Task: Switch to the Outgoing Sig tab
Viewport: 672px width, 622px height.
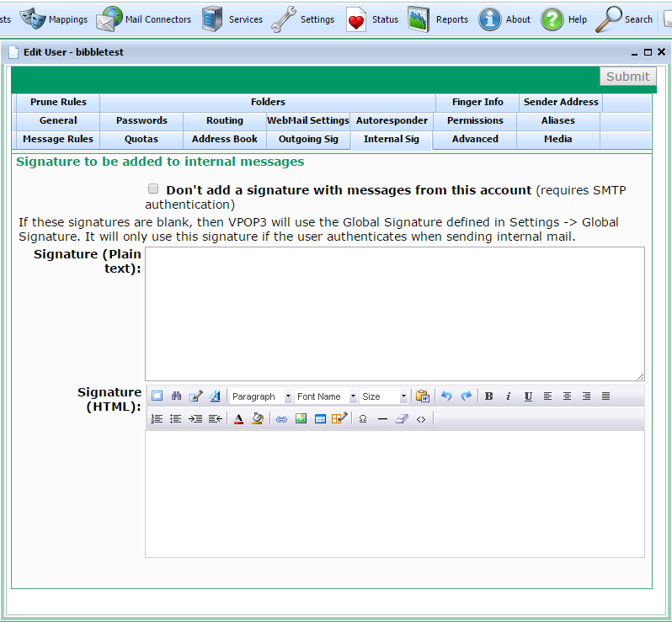Action: 308,139
